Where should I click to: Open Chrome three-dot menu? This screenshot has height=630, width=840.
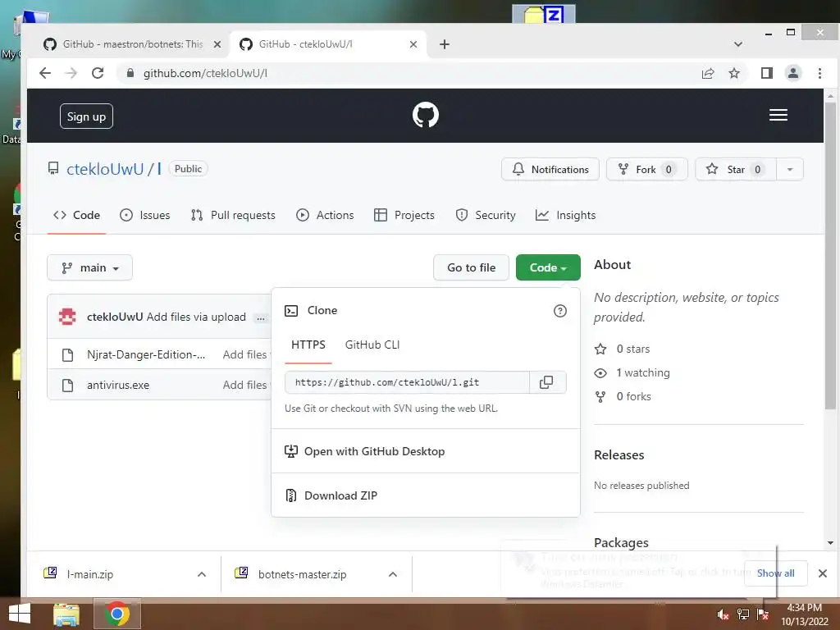coord(819,73)
